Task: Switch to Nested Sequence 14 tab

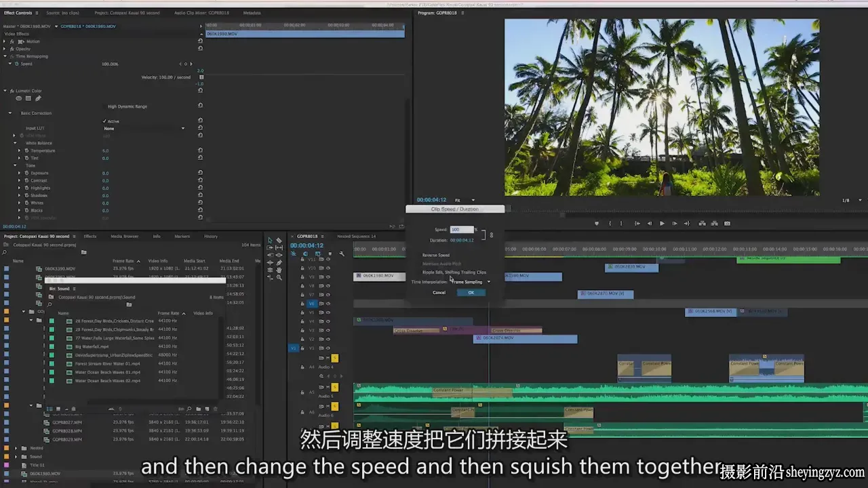Action: (356, 237)
